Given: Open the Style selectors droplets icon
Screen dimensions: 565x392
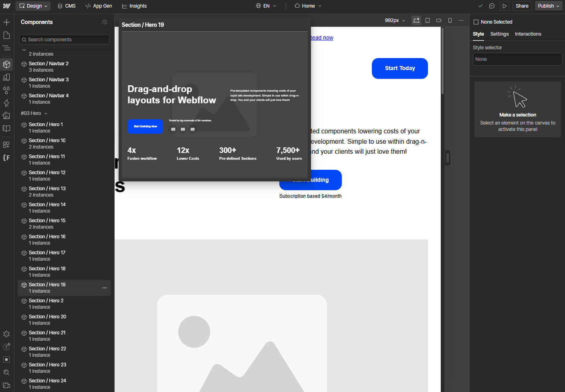Looking at the screenshot, I should click(6, 90).
